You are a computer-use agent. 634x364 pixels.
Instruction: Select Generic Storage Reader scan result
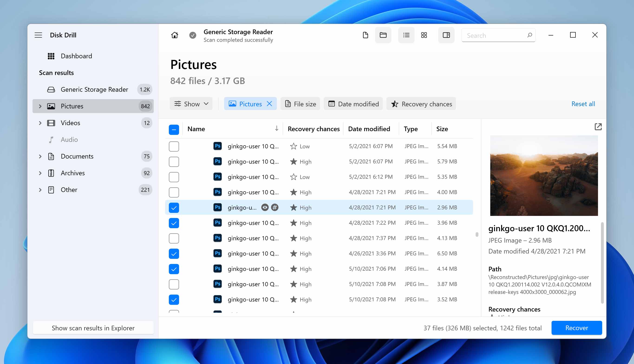point(93,90)
